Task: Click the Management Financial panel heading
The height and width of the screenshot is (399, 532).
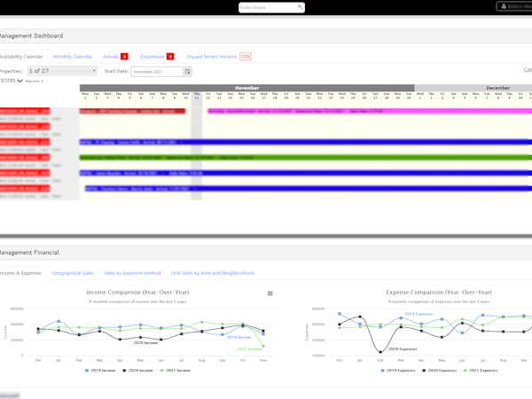Action: [29, 253]
